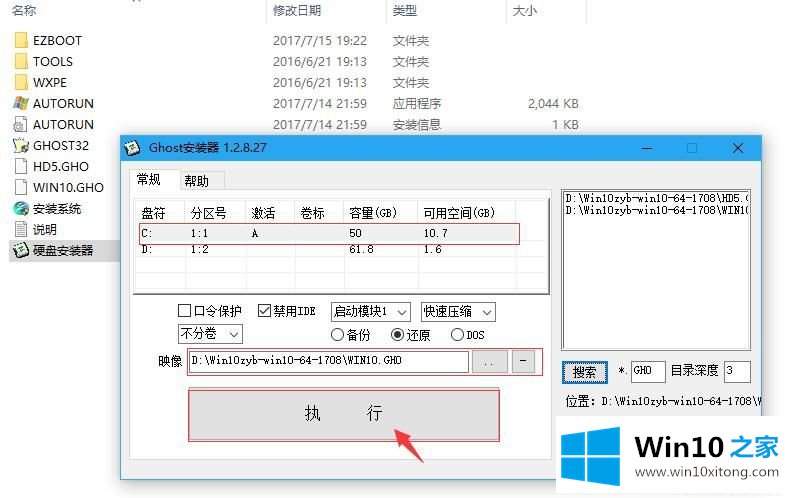Click the 可用空间(GB) column header

point(467,213)
